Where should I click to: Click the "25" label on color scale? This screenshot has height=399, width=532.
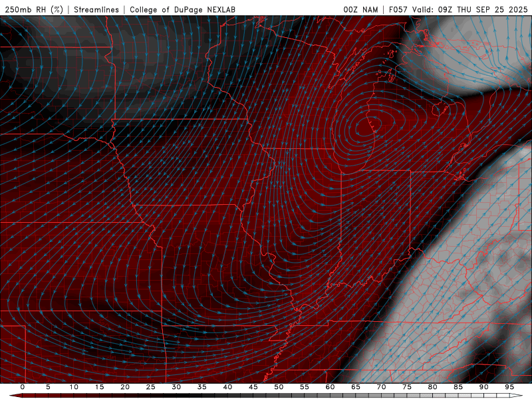tap(150, 387)
